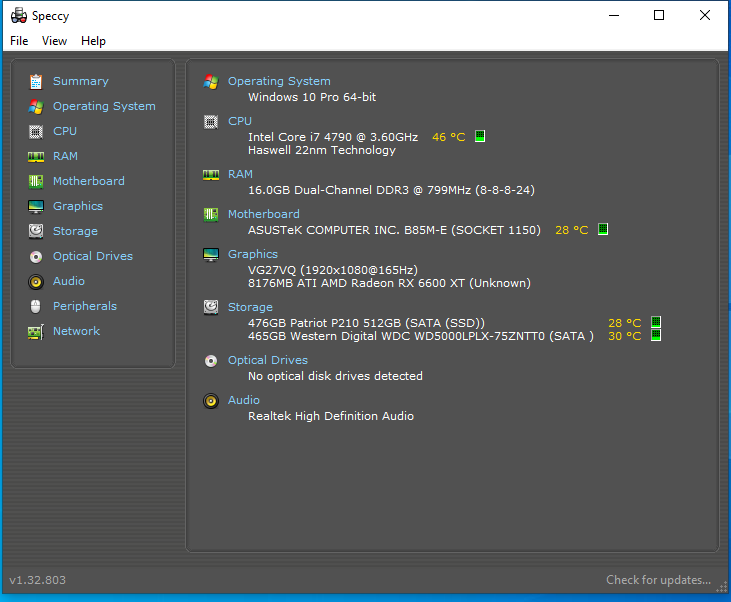Click the Storage hard drive icon in sidebar
Image resolution: width=731 pixels, height=602 pixels.
pyautogui.click(x=36, y=231)
